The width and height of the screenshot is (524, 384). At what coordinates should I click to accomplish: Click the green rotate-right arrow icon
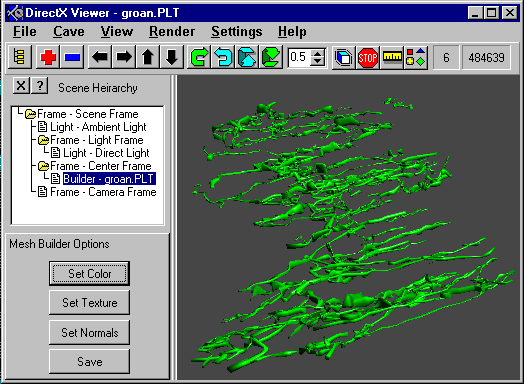199,57
